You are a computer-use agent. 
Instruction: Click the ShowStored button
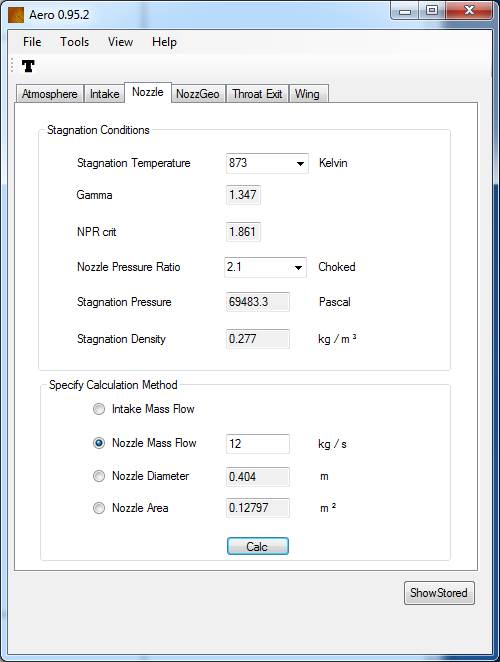click(439, 593)
